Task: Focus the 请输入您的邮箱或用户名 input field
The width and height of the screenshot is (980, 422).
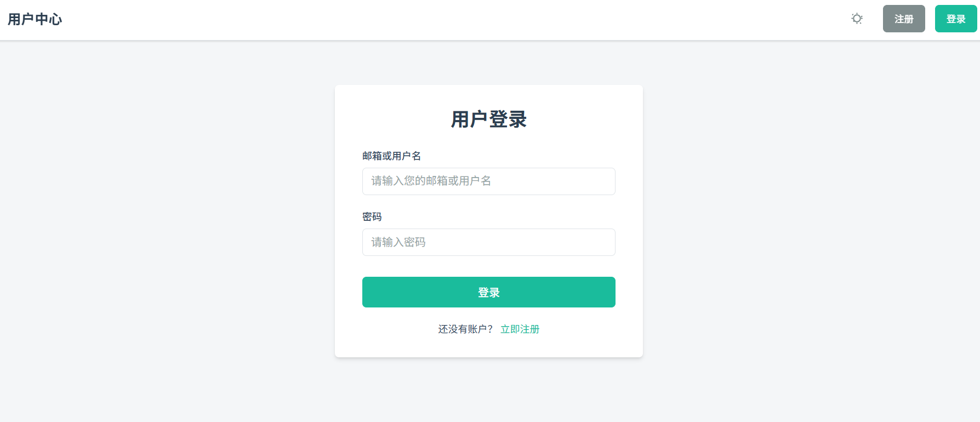Action: click(488, 181)
